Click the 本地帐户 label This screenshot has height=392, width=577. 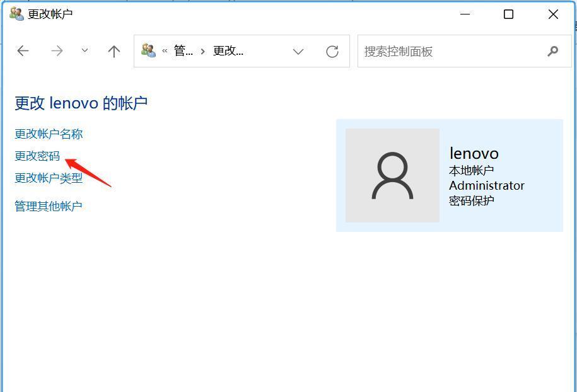click(x=472, y=170)
